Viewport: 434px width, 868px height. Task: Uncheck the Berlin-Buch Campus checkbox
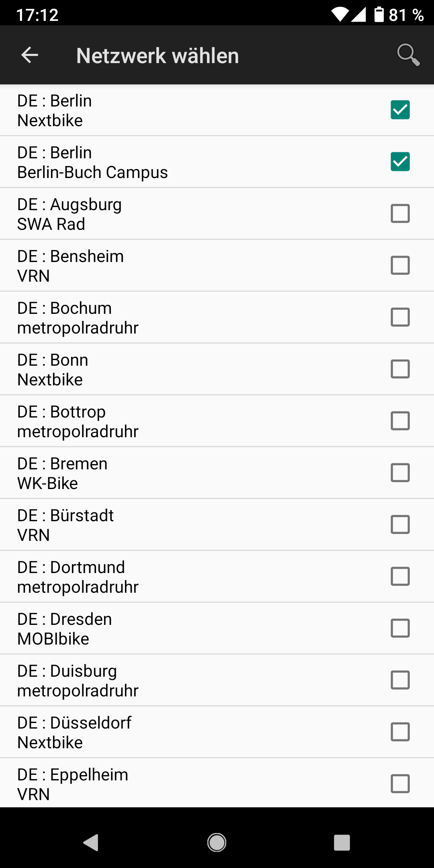pos(400,162)
